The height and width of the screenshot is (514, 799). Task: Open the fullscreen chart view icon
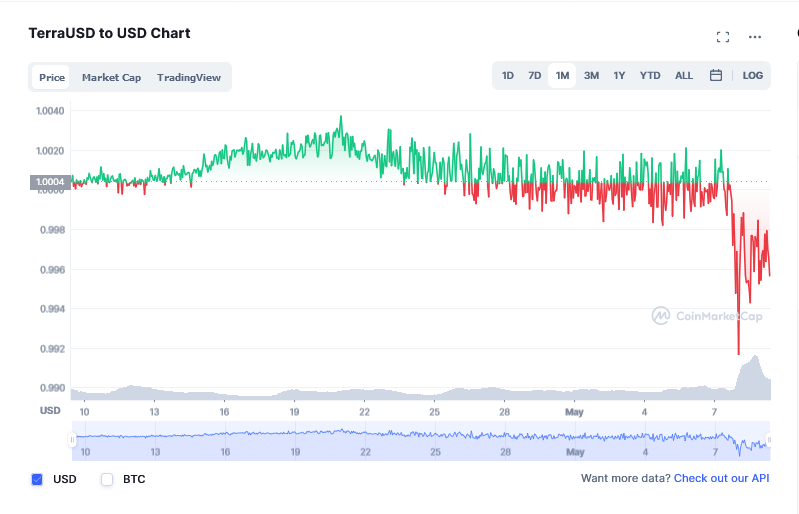[x=723, y=37]
